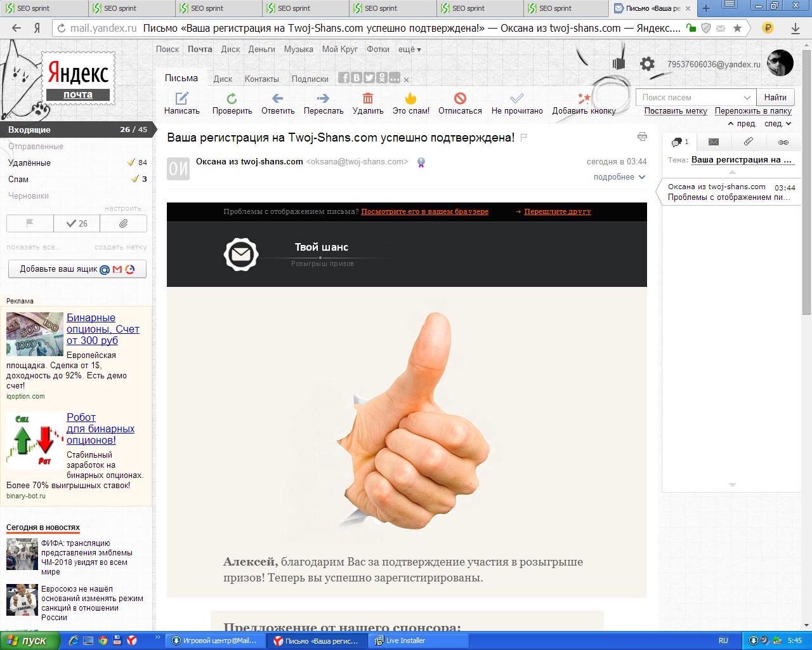Print the letter using printer icon
Screen dimensions: 812x650
click(642, 136)
